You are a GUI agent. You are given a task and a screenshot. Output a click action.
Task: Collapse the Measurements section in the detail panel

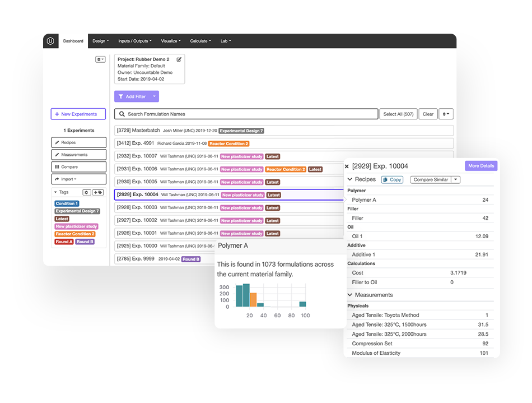click(351, 294)
